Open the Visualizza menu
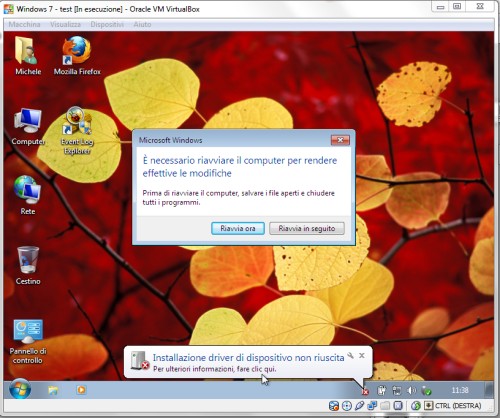This screenshot has width=500, height=418. [65, 24]
